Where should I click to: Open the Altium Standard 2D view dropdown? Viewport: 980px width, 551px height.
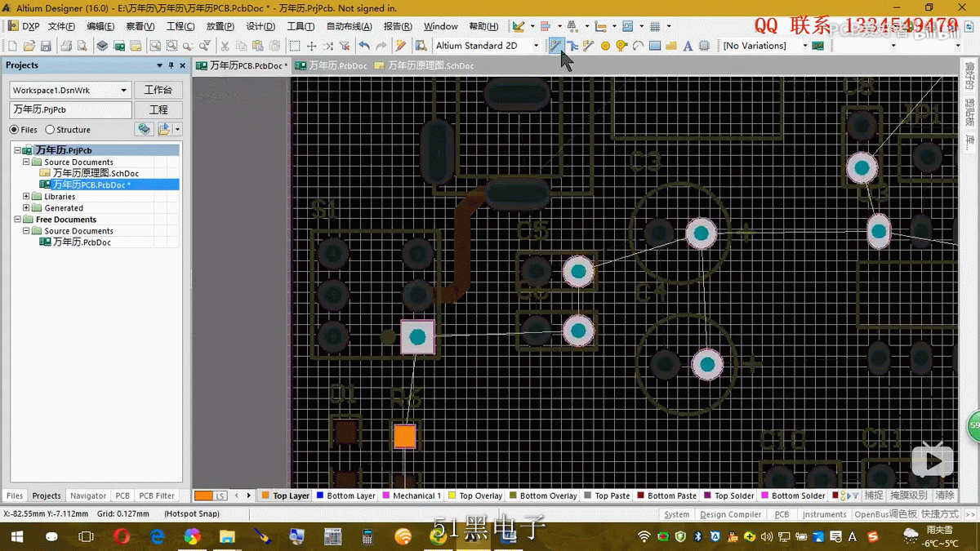pos(536,46)
